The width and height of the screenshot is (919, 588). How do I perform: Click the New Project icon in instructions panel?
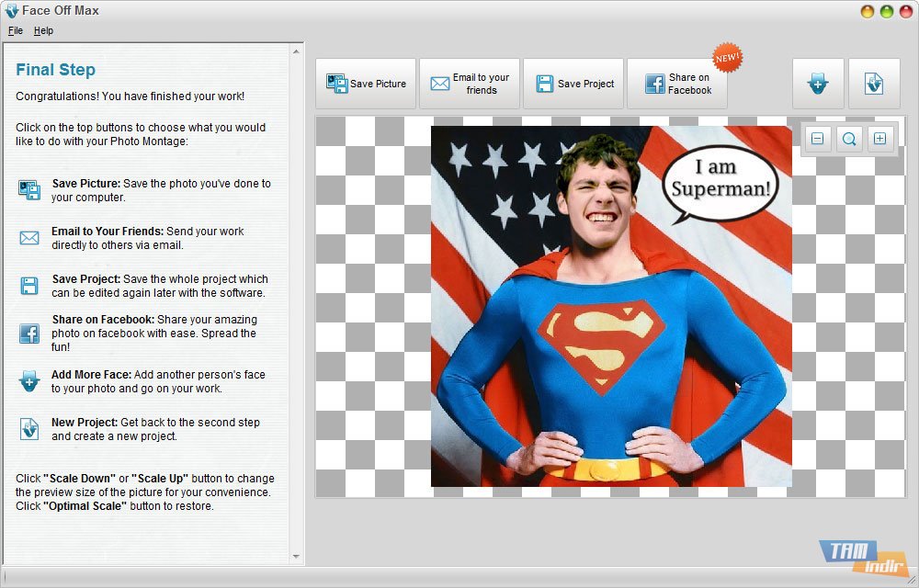pyautogui.click(x=29, y=429)
